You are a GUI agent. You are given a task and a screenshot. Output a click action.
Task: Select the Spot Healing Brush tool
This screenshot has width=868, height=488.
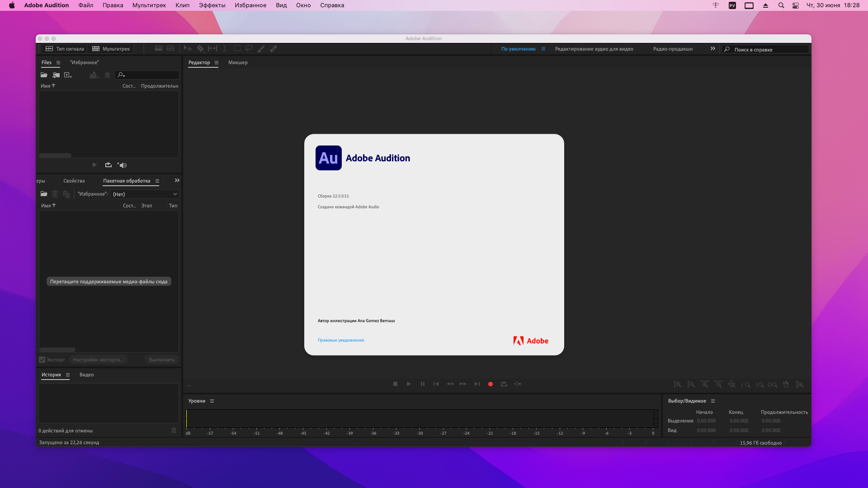pyautogui.click(x=273, y=48)
